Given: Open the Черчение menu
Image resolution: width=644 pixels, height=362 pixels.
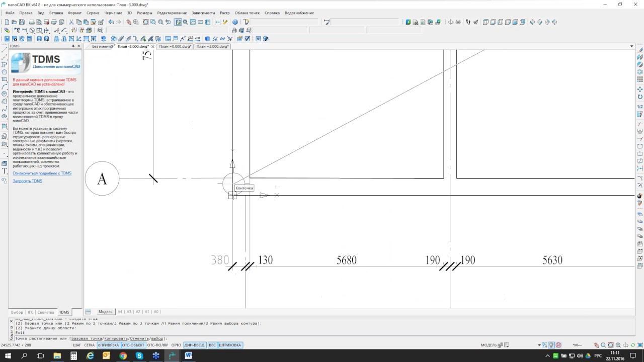Looking at the screenshot, I should coord(113,13).
